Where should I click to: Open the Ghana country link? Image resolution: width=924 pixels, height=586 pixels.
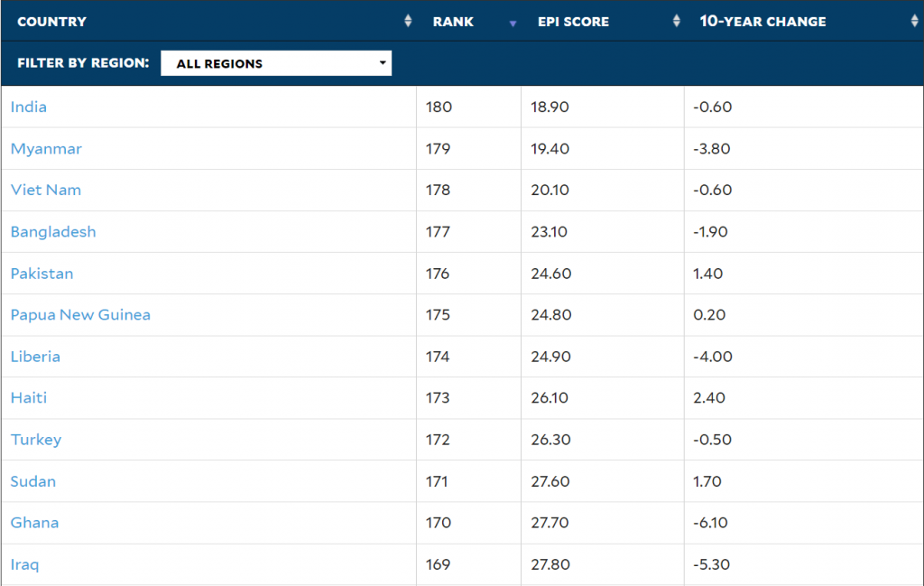pos(34,523)
